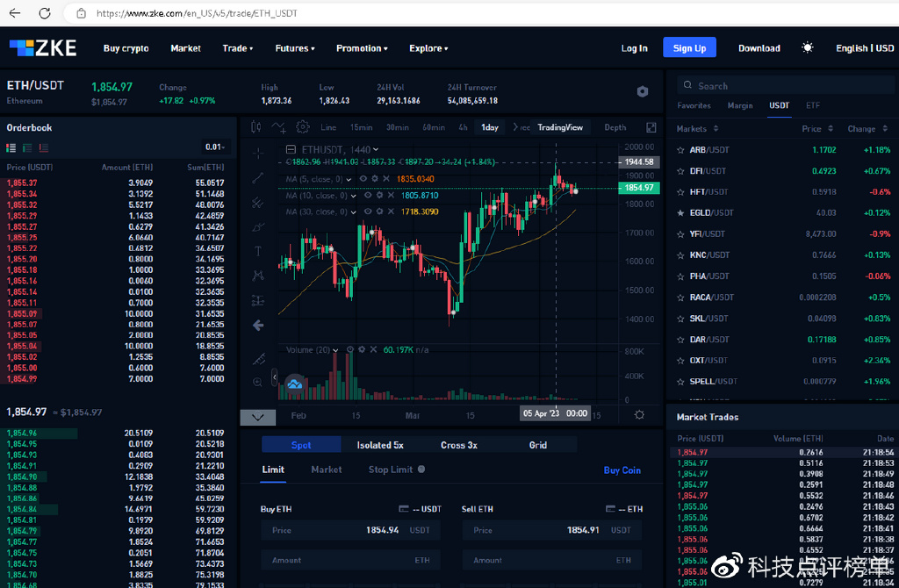Image resolution: width=899 pixels, height=588 pixels.
Task: Show only sell orders in orderbook
Action: [x=44, y=147]
